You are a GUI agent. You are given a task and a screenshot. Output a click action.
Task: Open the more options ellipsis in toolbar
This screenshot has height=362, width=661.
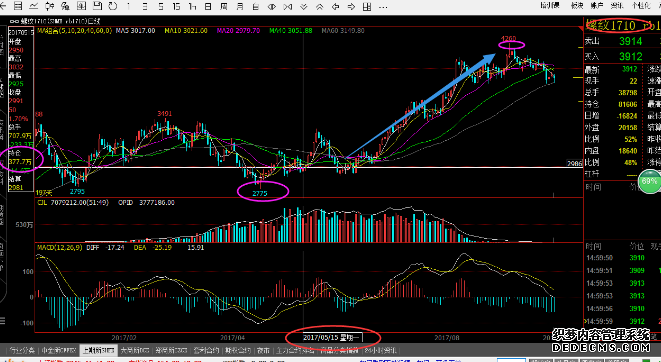pos(383,7)
